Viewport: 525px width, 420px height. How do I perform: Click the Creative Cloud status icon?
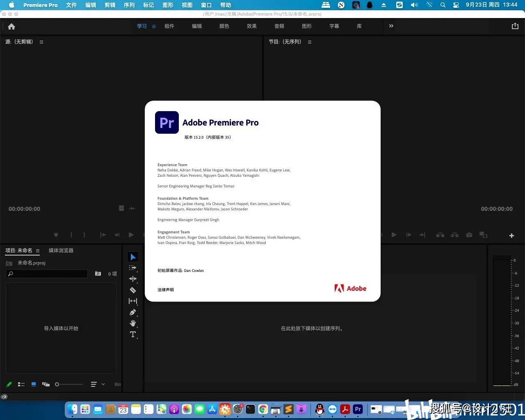pos(4,397)
